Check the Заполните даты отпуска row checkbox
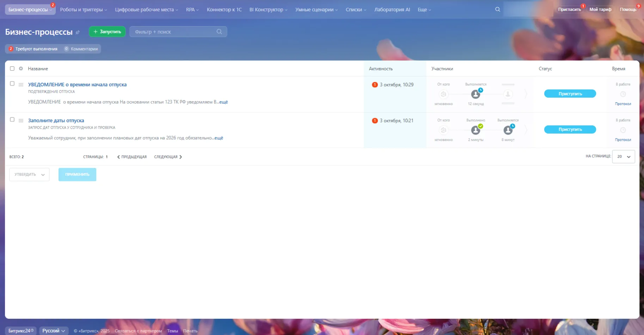 12,120
